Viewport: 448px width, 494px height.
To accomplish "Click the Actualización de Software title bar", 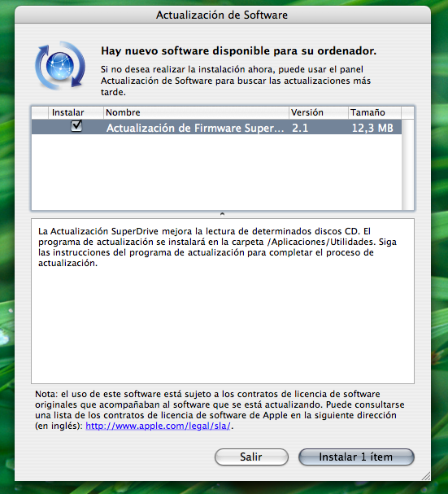I will 222,15.
